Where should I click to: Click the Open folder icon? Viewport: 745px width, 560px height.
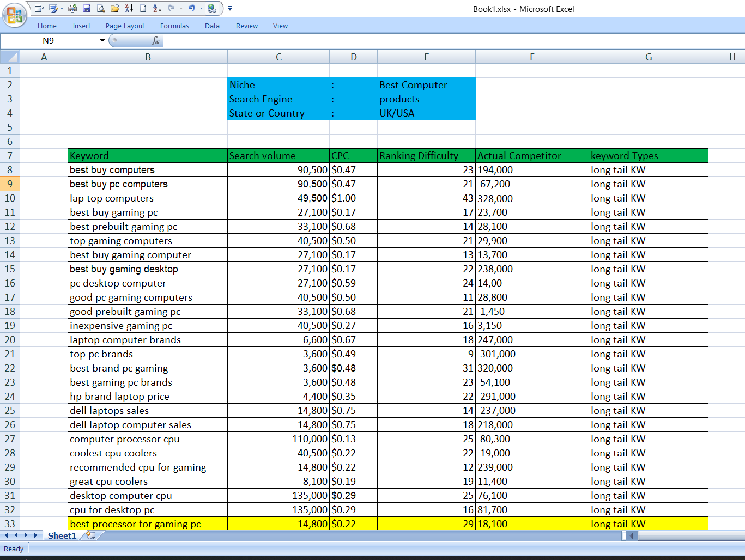(114, 8)
